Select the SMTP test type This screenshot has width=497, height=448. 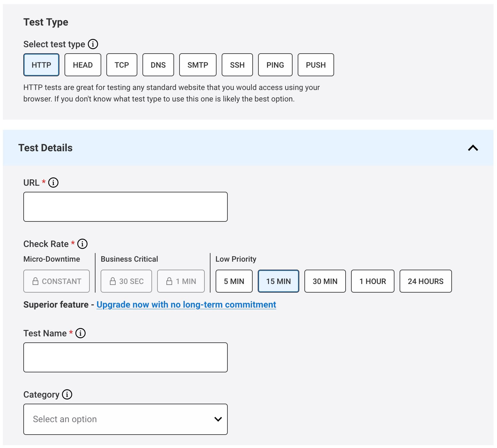tap(197, 65)
